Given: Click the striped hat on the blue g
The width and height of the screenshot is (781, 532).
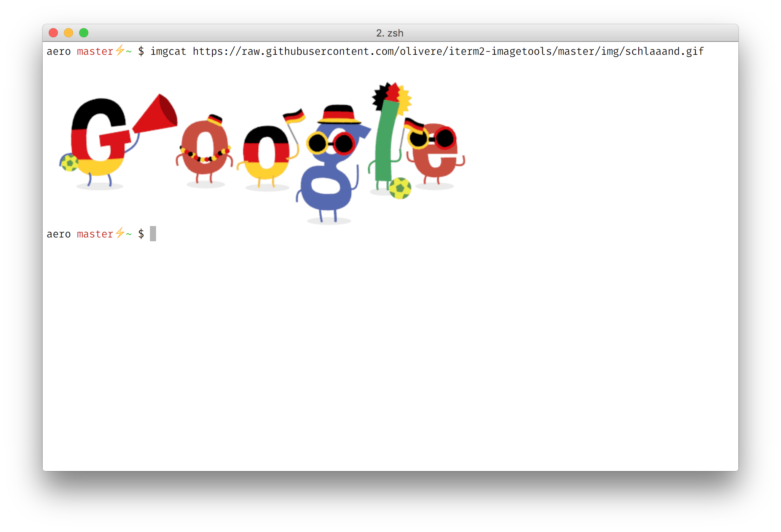Looking at the screenshot, I should tap(339, 114).
